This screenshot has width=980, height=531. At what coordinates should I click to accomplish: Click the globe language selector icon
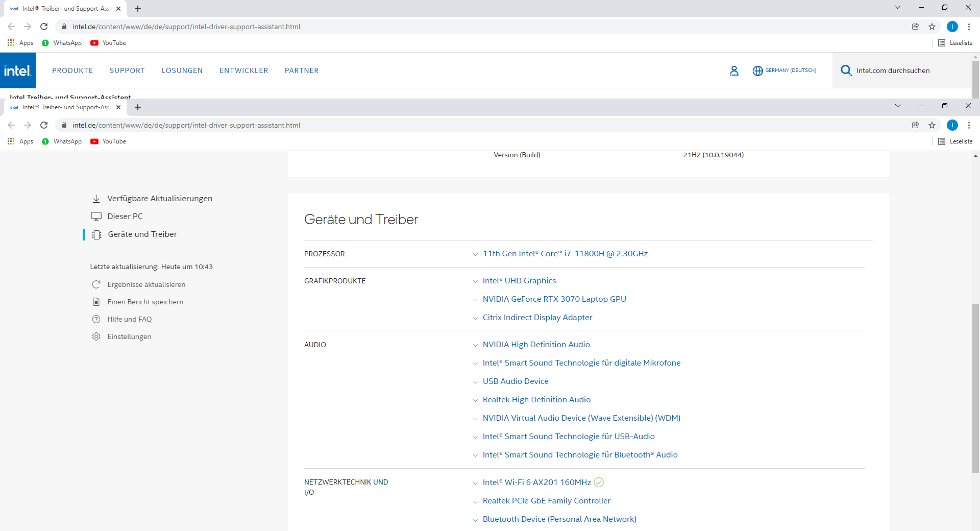(x=757, y=71)
